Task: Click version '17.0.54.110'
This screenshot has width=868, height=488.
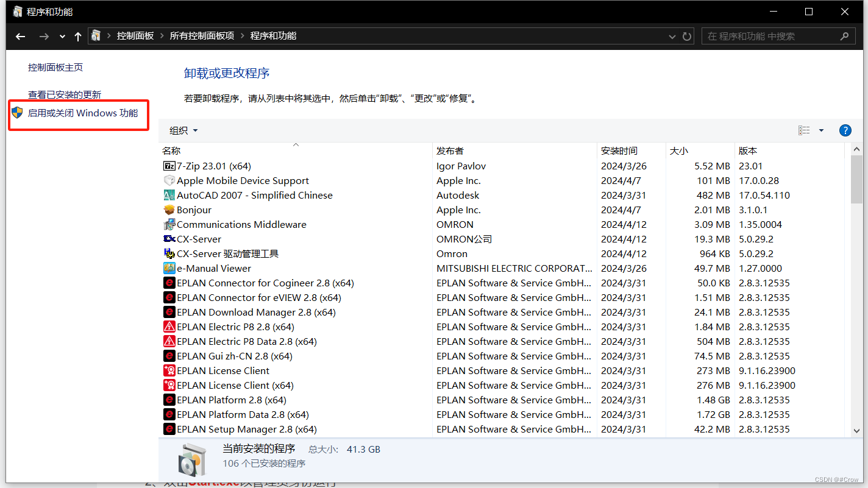Action: click(x=764, y=195)
